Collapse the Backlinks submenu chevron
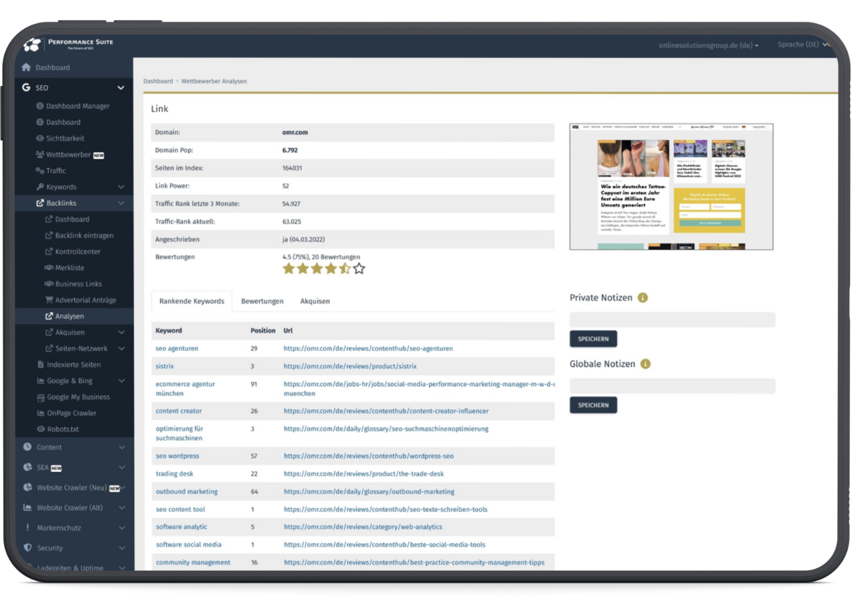The image size is (854, 616). coord(121,203)
